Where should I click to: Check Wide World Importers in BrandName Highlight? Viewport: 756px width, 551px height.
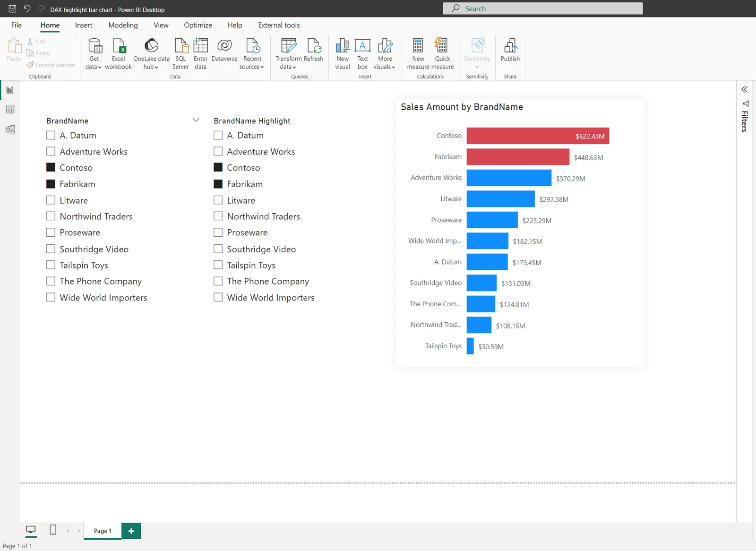218,297
